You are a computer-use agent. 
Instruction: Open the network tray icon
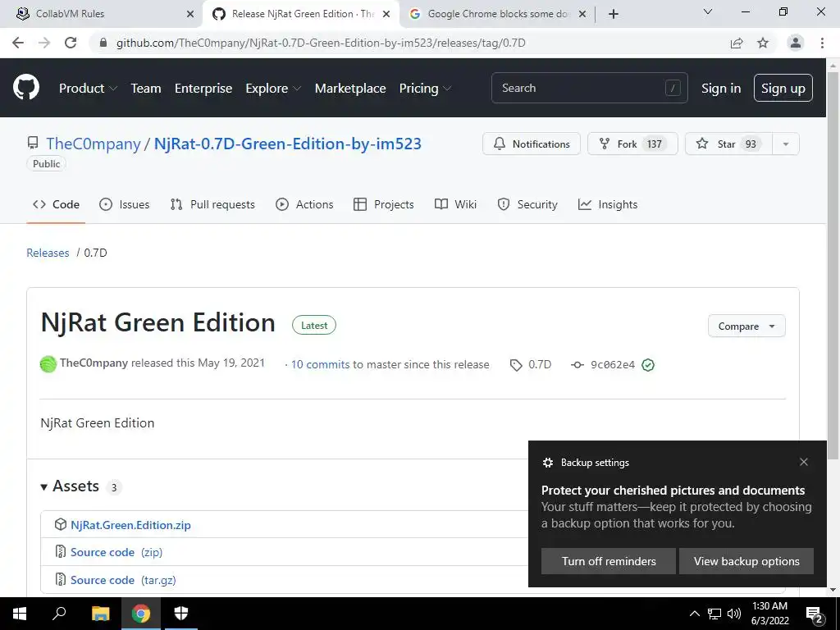(714, 614)
